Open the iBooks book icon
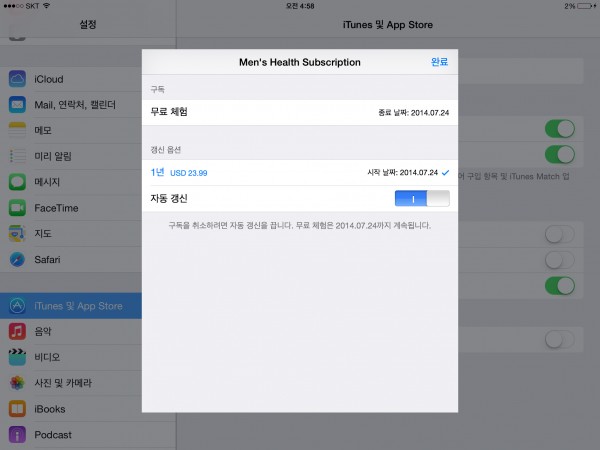Screen dimensions: 600x450 (x=17, y=409)
